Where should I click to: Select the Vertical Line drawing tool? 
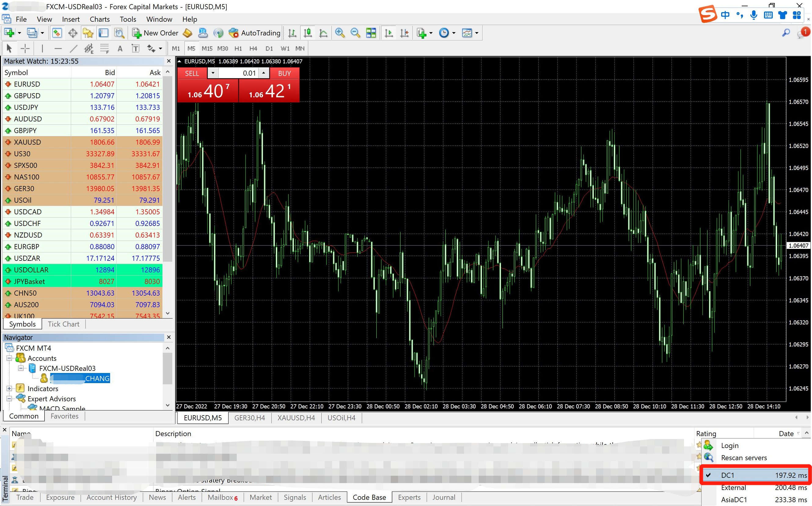42,49
